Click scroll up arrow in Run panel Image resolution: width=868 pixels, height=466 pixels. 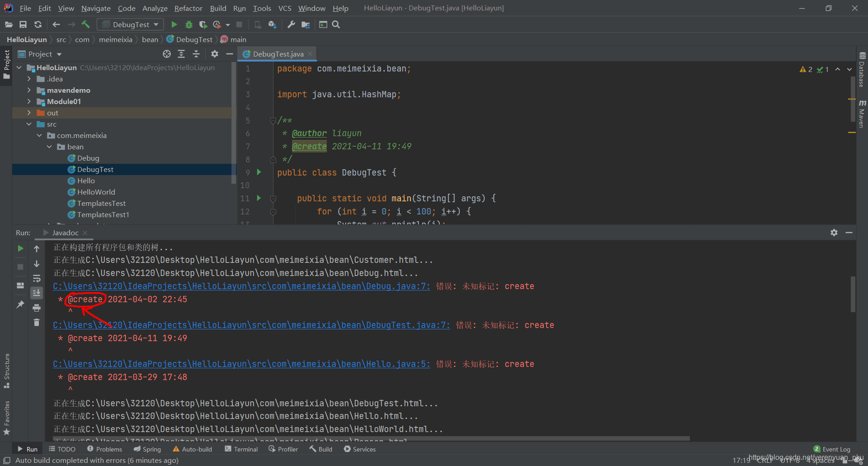pos(37,248)
